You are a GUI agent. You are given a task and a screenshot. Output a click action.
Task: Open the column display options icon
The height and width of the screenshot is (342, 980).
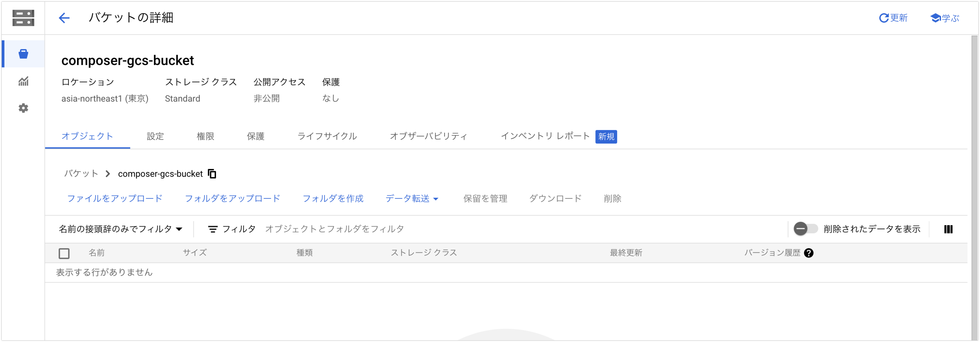click(948, 229)
